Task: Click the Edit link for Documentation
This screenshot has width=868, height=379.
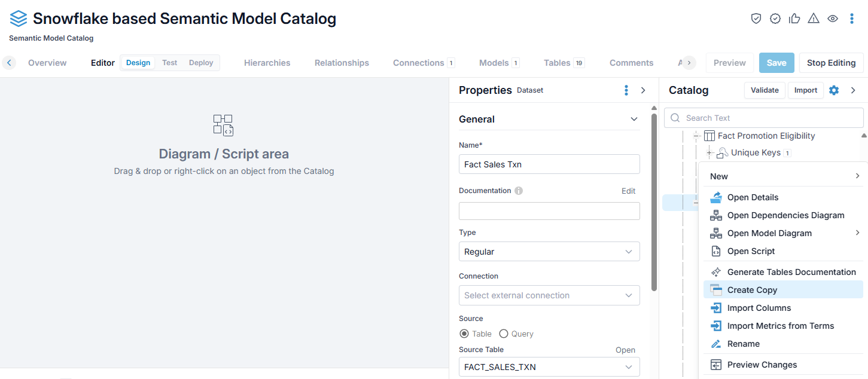Action: (x=628, y=191)
